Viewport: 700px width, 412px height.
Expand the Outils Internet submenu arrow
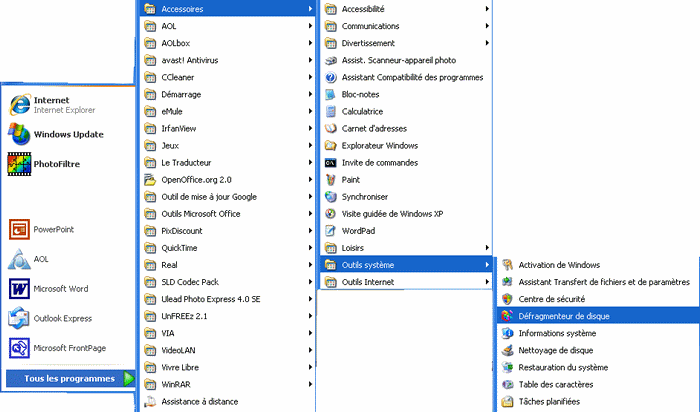487,282
